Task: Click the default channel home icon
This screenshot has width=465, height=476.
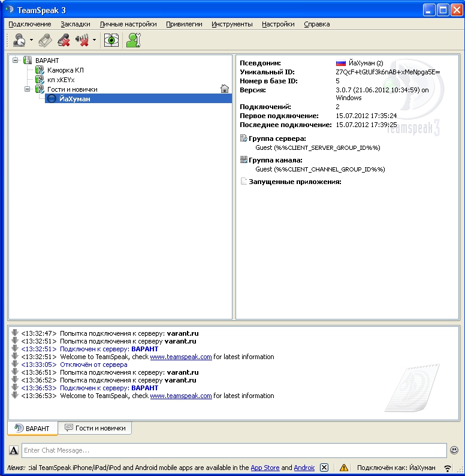Action: tap(225, 89)
